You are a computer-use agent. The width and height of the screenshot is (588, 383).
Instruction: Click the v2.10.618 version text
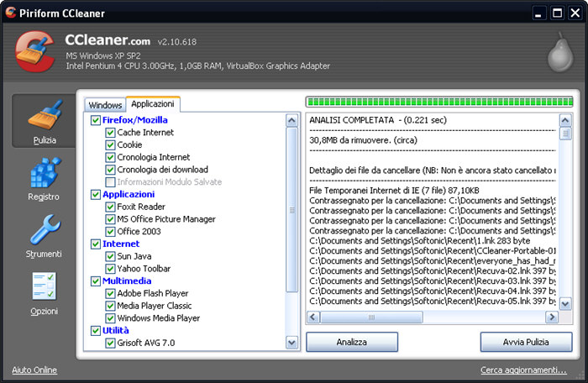[x=177, y=42]
